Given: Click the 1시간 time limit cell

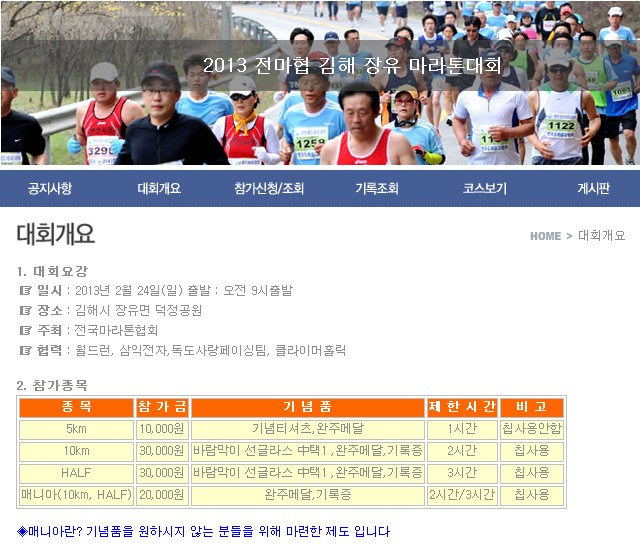Looking at the screenshot, I should (x=462, y=430).
